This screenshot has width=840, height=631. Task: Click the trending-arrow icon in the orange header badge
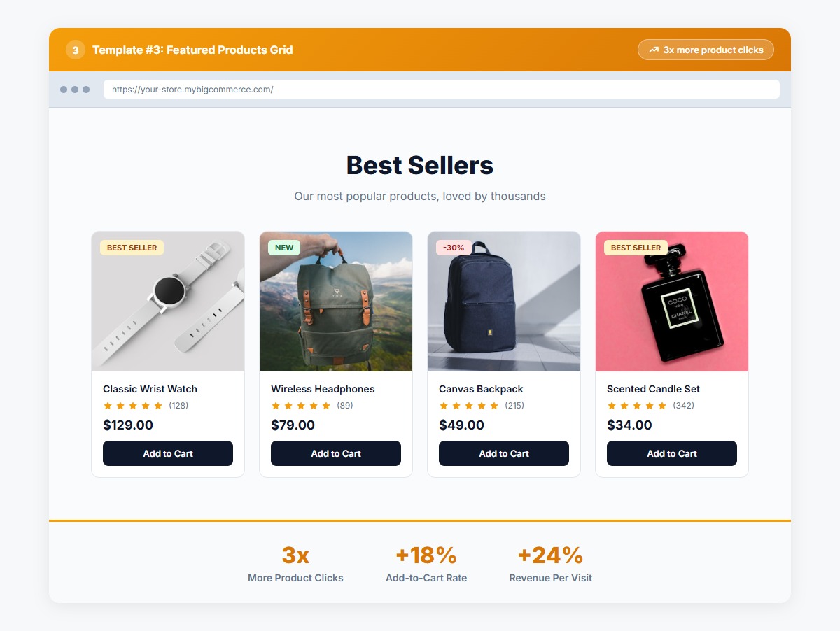[x=653, y=50]
